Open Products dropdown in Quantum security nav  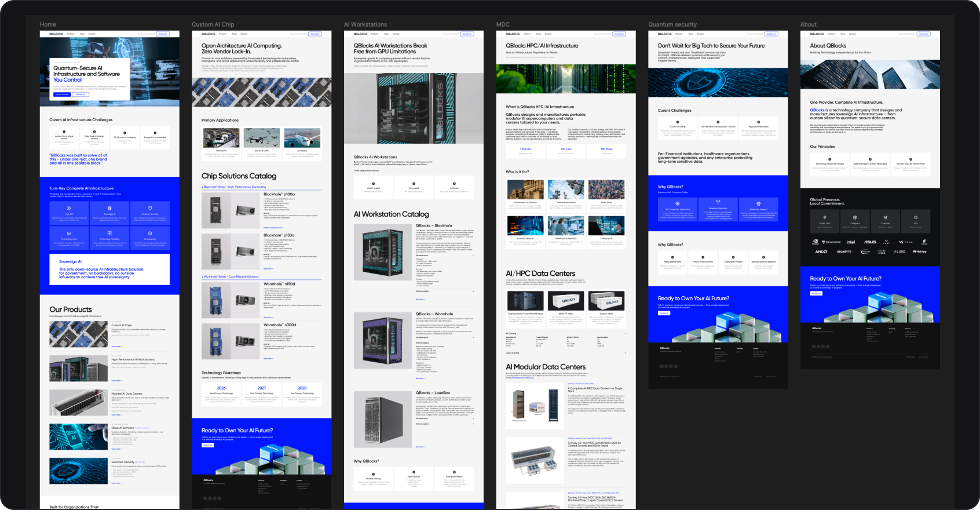pos(679,34)
